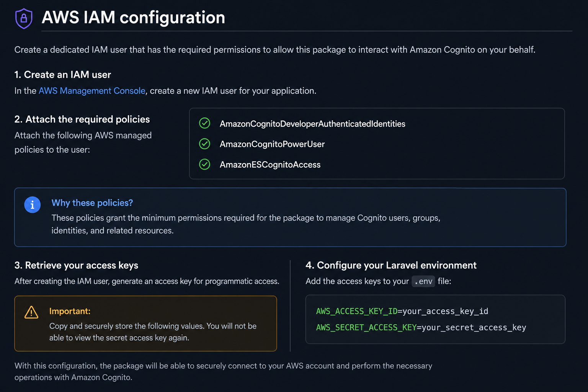Click the 'Important:' label in the warning box
Image resolution: width=588 pixels, height=392 pixels.
[x=70, y=311]
